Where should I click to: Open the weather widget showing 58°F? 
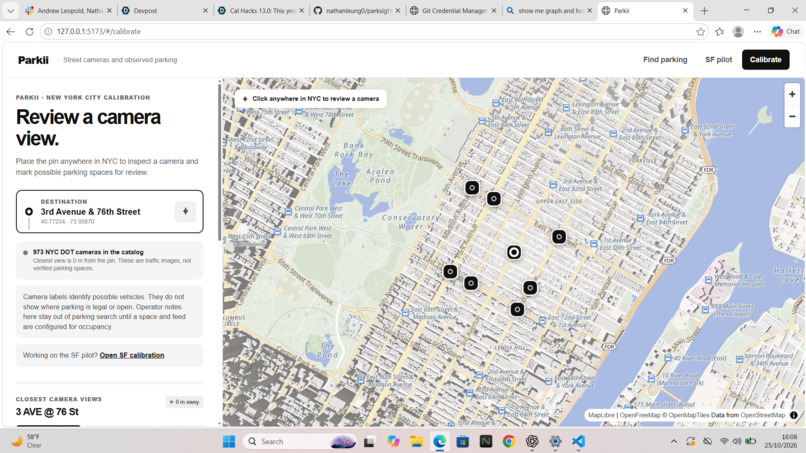[x=27, y=441]
